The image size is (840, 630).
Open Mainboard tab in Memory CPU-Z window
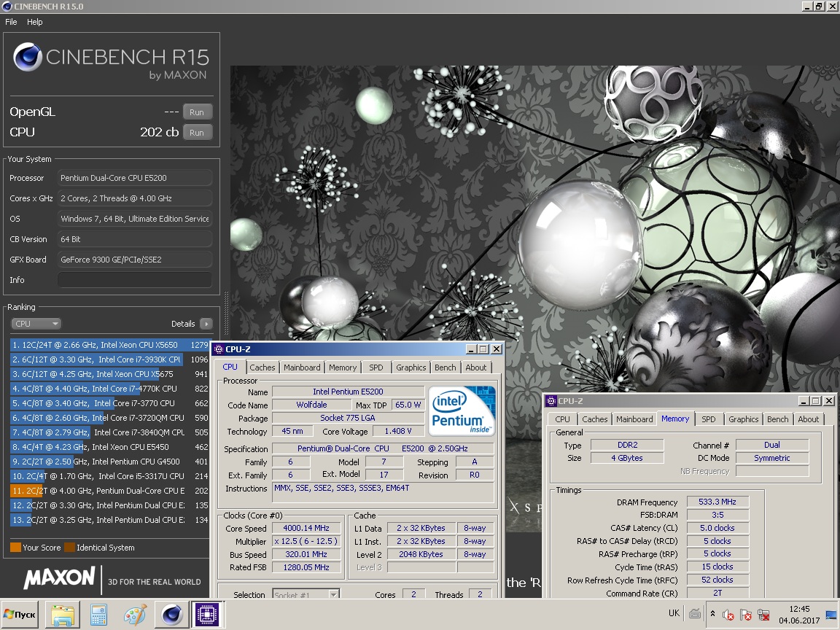(x=634, y=419)
